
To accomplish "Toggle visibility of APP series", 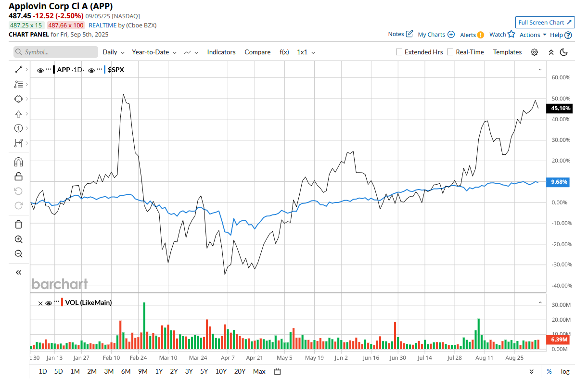I will [40, 70].
